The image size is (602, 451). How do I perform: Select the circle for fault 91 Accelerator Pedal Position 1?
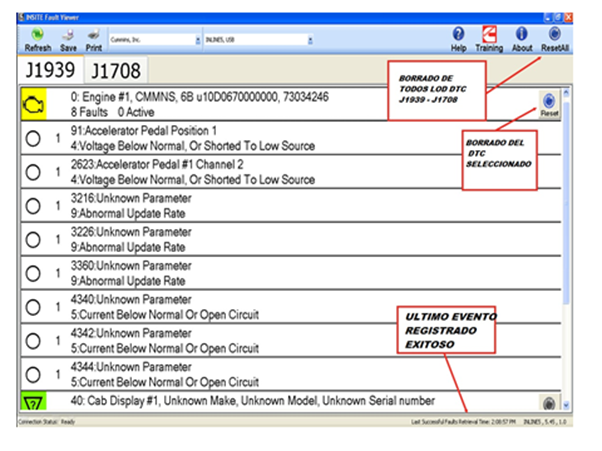click(33, 140)
